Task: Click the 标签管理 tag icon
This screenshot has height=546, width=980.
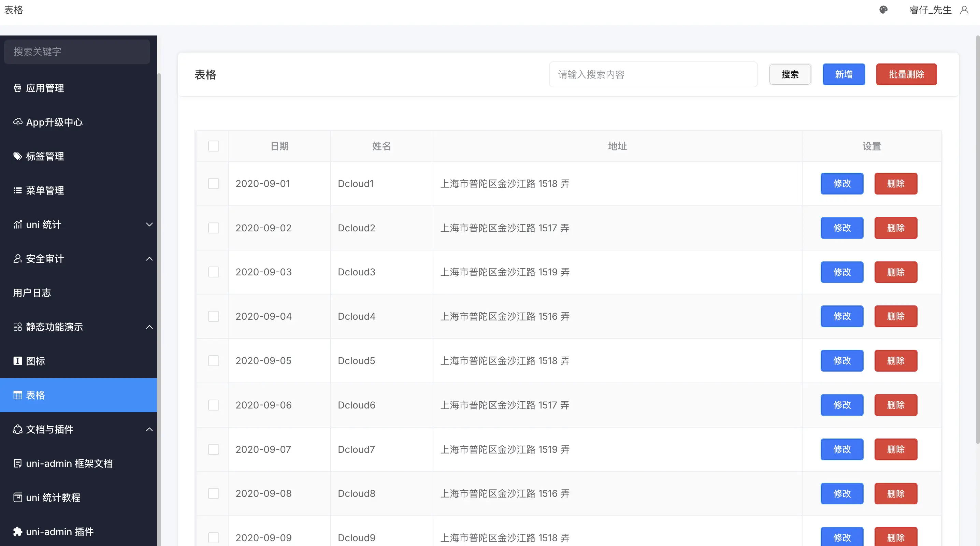Action: 17,156
